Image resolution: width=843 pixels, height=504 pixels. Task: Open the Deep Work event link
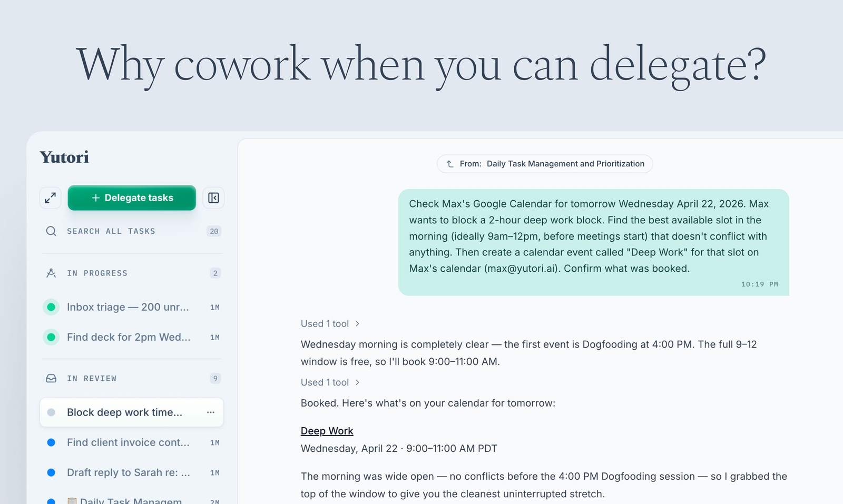tap(327, 431)
